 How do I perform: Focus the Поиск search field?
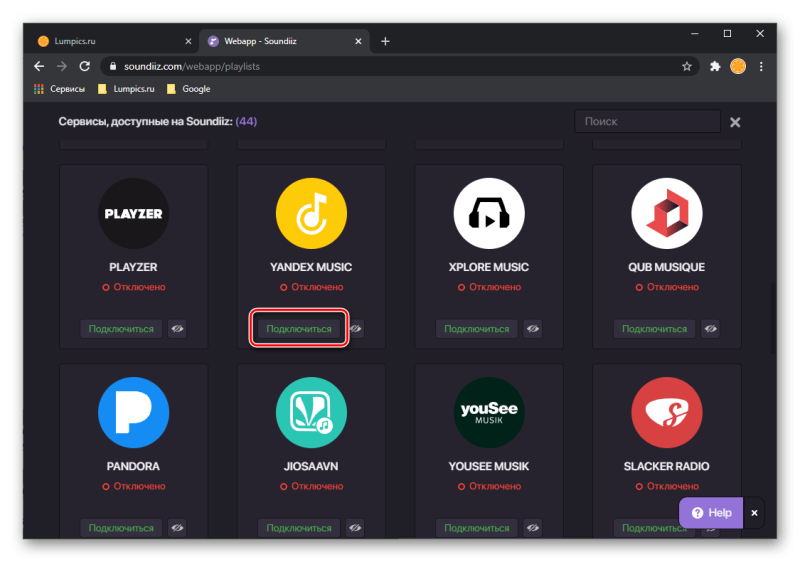(x=647, y=121)
